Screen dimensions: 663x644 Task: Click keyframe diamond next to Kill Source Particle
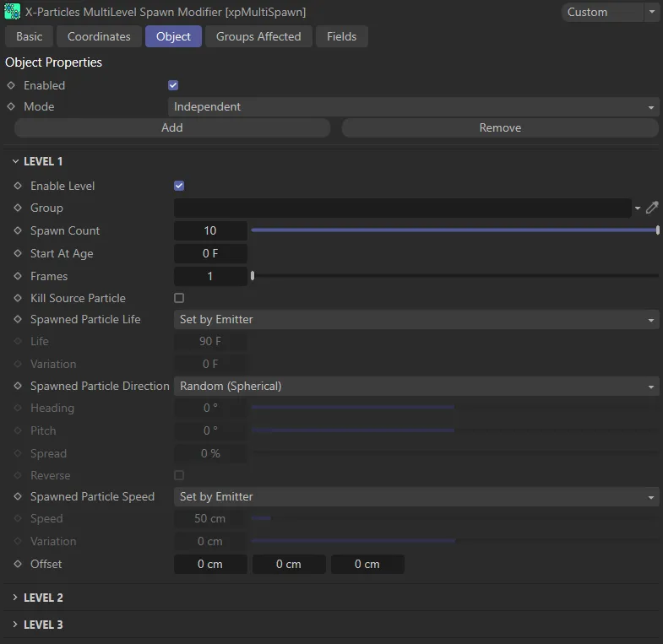18,298
